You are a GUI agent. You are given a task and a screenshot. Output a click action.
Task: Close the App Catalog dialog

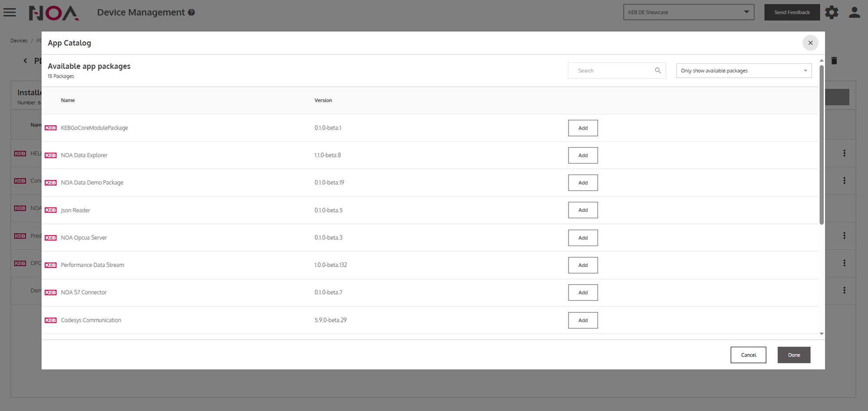810,43
